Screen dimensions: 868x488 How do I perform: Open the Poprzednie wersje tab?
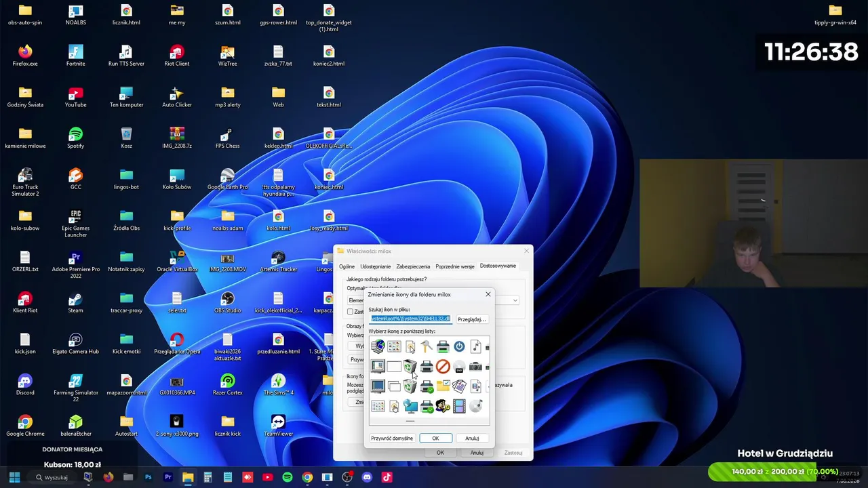(455, 266)
